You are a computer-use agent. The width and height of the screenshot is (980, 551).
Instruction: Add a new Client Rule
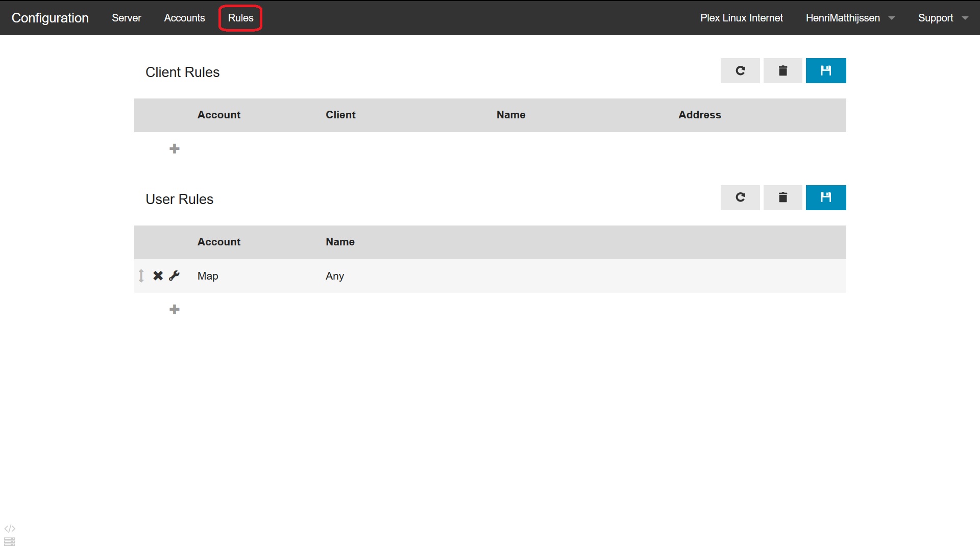tap(174, 148)
